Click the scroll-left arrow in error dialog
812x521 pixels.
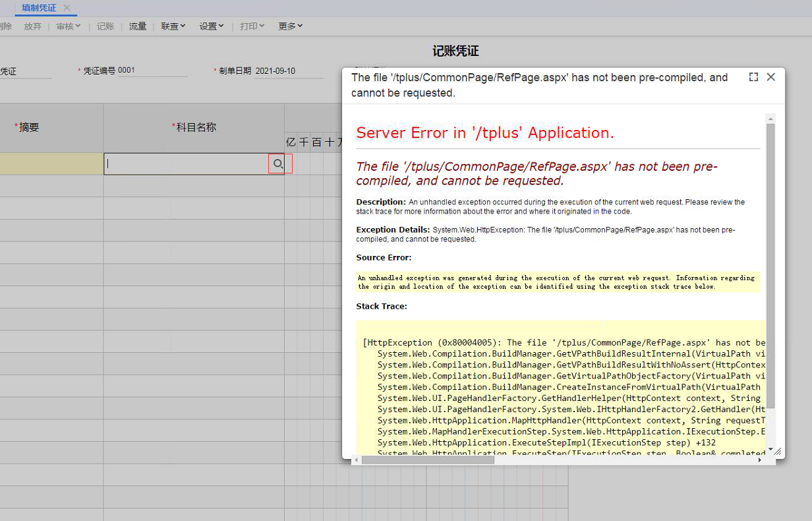pos(357,460)
